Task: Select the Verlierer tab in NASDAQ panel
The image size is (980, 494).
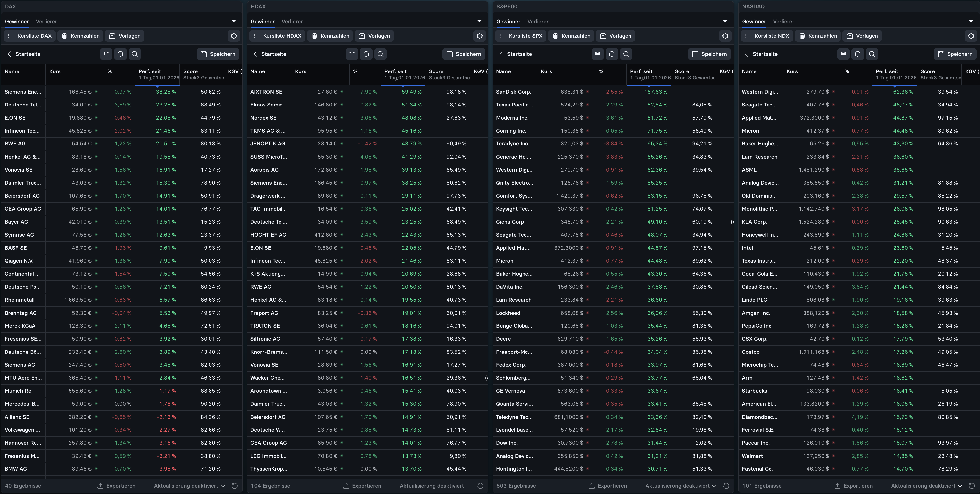Action: click(783, 21)
